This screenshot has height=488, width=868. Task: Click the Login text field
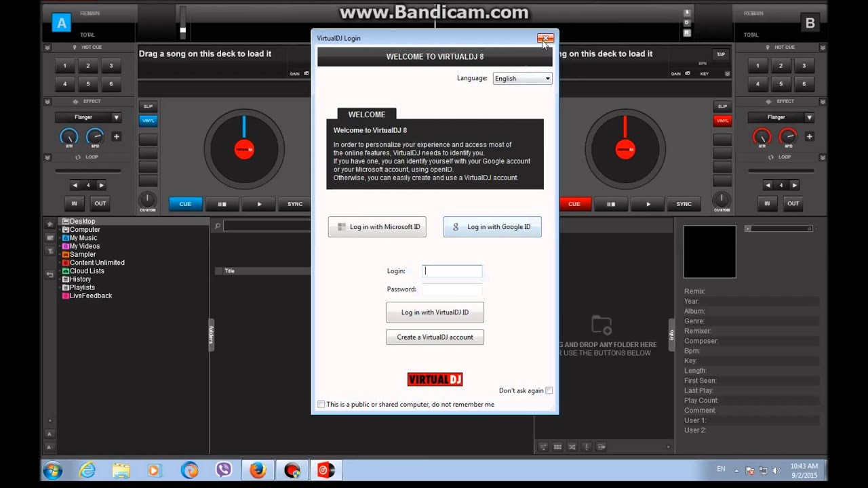452,271
